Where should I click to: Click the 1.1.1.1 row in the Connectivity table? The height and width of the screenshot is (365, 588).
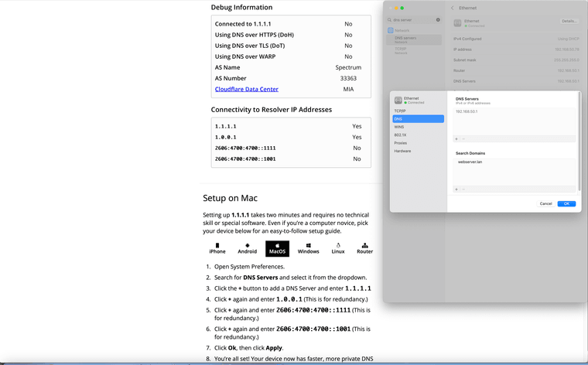tap(291, 126)
